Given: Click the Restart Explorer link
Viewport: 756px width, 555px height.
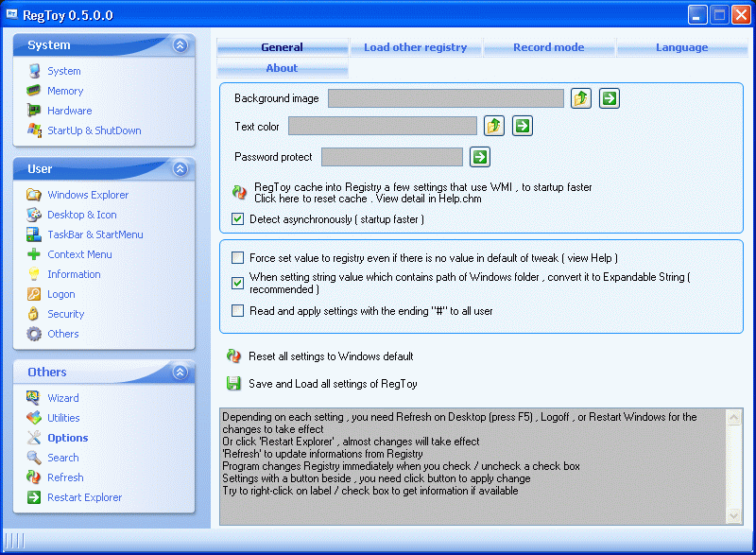Looking at the screenshot, I should [85, 497].
